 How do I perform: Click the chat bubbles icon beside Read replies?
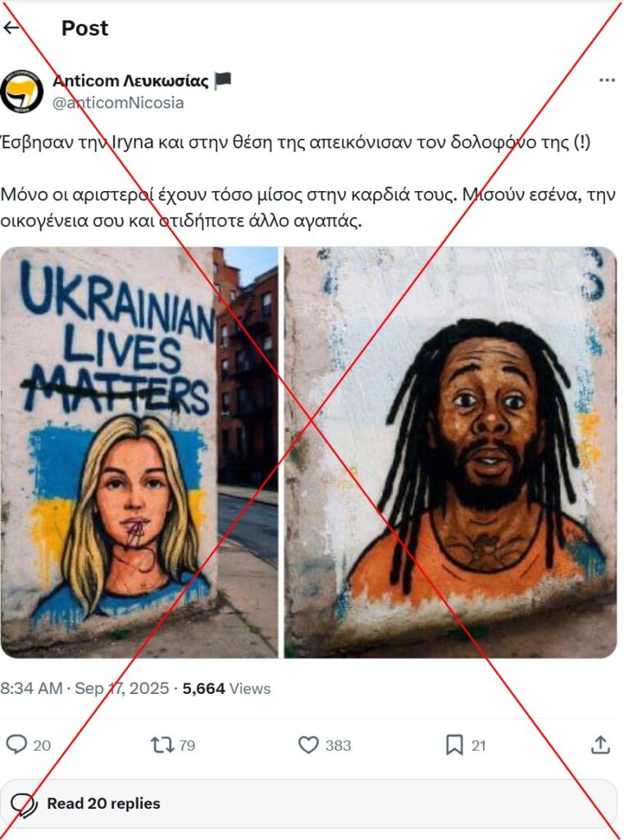(24, 805)
